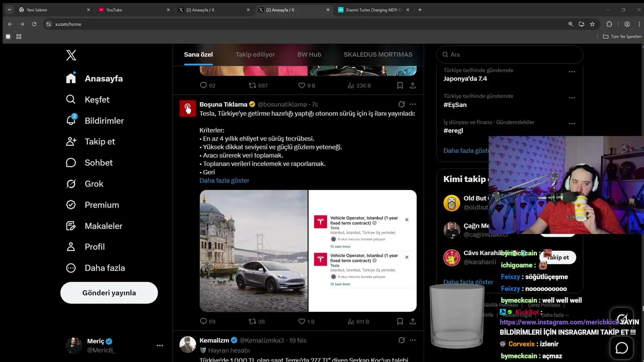The height and width of the screenshot is (362, 644).
Task: Open #eregl trend text
Action: [x=453, y=130]
